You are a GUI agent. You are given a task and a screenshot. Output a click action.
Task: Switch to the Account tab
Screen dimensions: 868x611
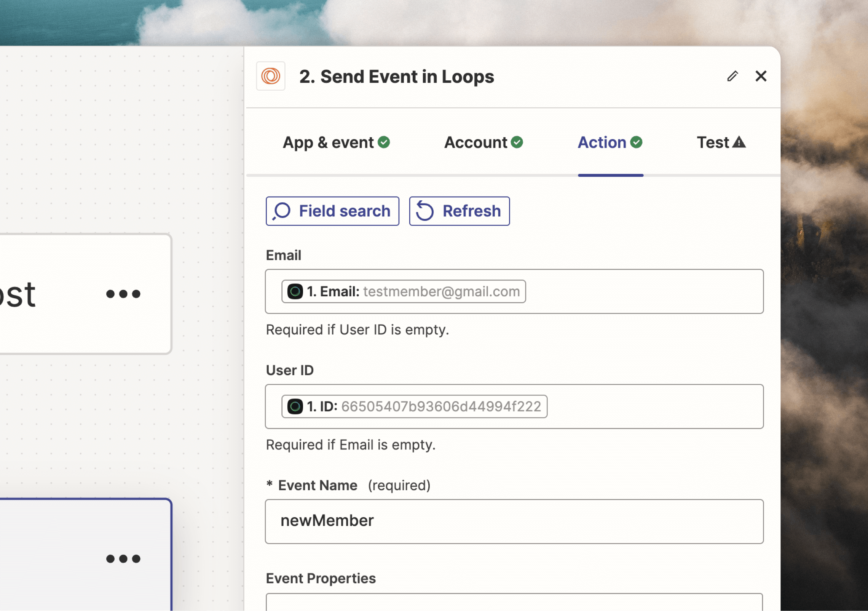pos(483,143)
